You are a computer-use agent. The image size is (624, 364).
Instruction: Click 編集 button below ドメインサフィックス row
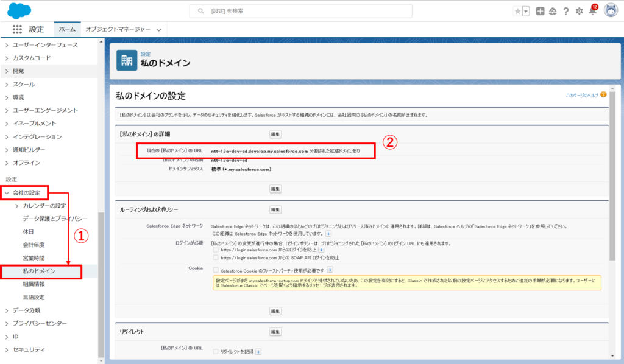275,189
